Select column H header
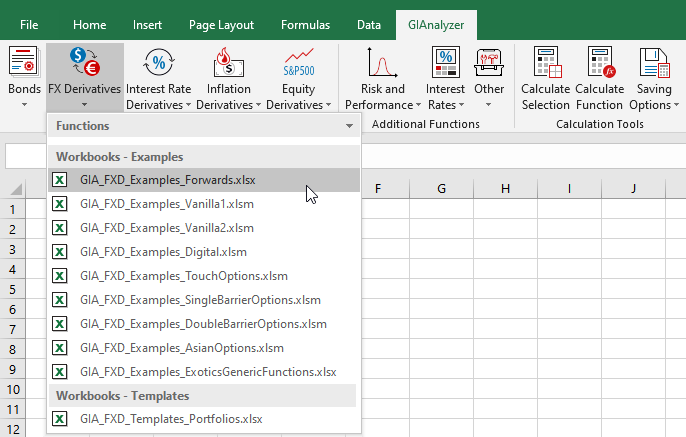The image size is (686, 437). pos(505,189)
